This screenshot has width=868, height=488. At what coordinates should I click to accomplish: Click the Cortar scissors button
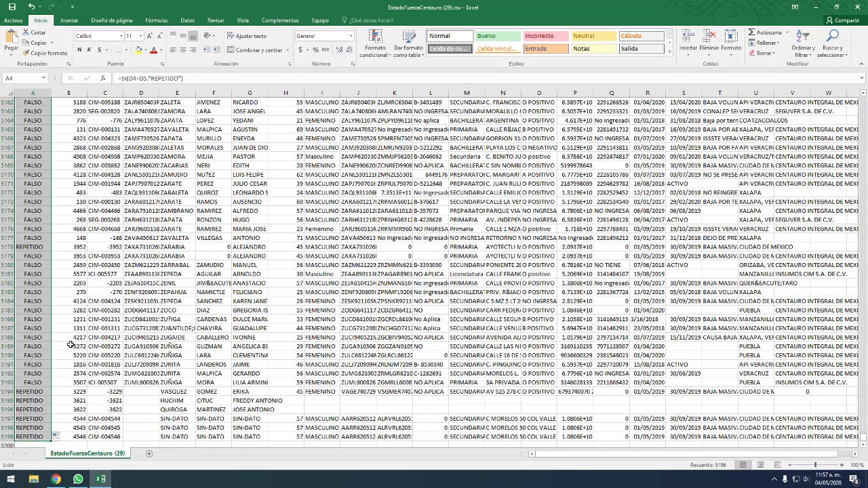pyautogui.click(x=34, y=33)
